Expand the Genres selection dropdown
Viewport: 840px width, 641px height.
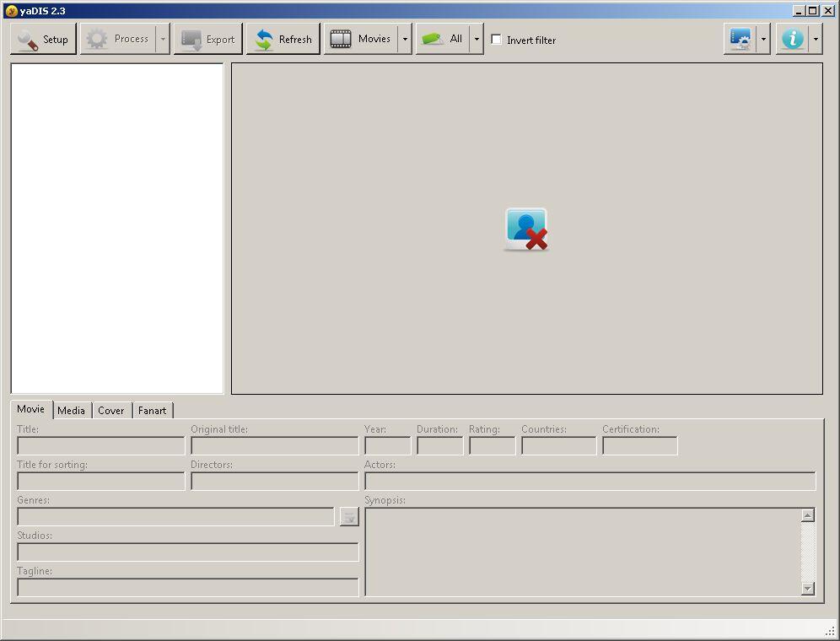point(349,516)
